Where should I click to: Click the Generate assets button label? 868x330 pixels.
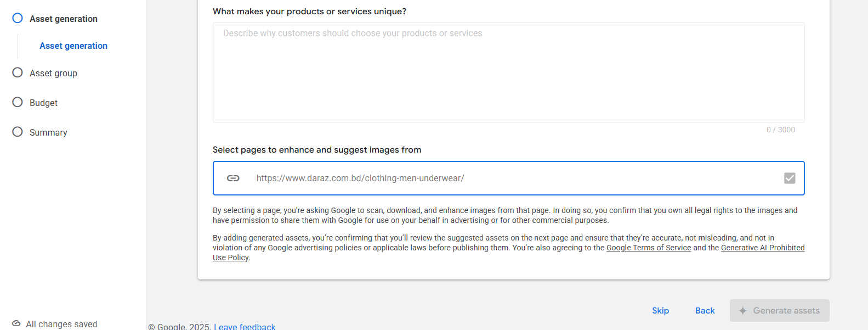coord(786,311)
